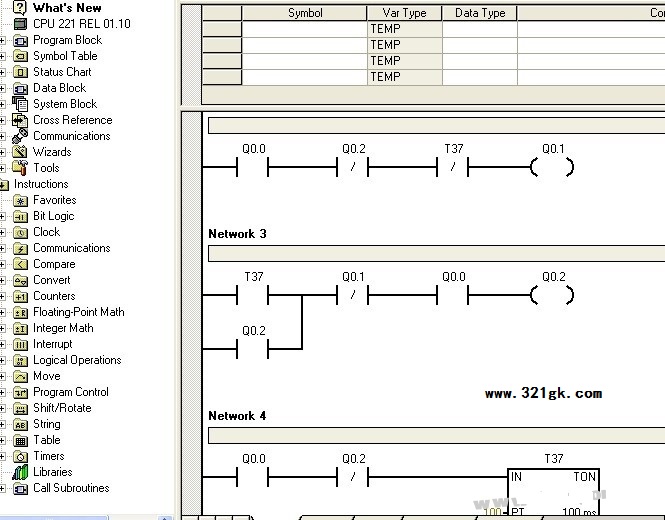Viewport: 665px width, 520px height.
Task: Click the Counters instruction folder icon
Action: pyautogui.click(x=21, y=296)
